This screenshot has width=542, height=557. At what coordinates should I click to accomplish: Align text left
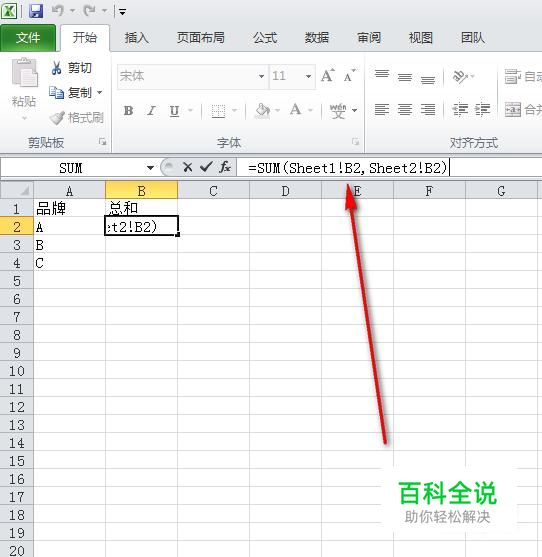tap(382, 109)
